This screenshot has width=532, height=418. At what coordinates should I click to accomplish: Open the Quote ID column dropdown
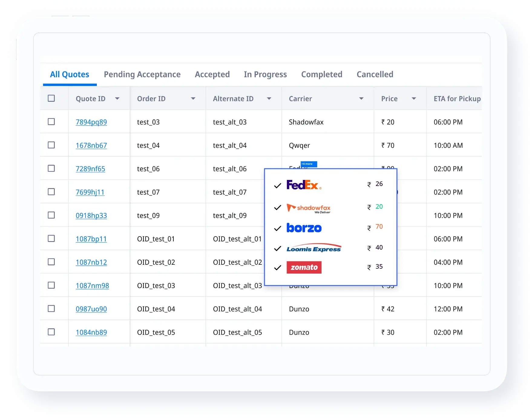[117, 99]
